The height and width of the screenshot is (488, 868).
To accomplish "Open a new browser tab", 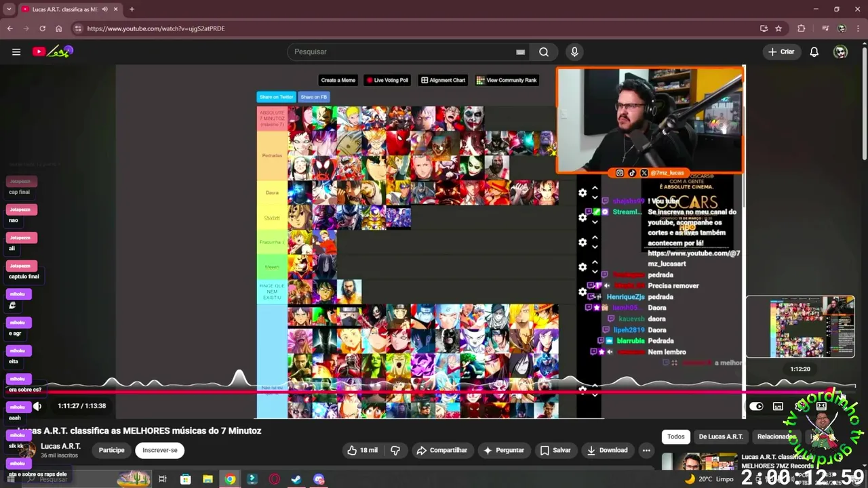I will tap(132, 9).
